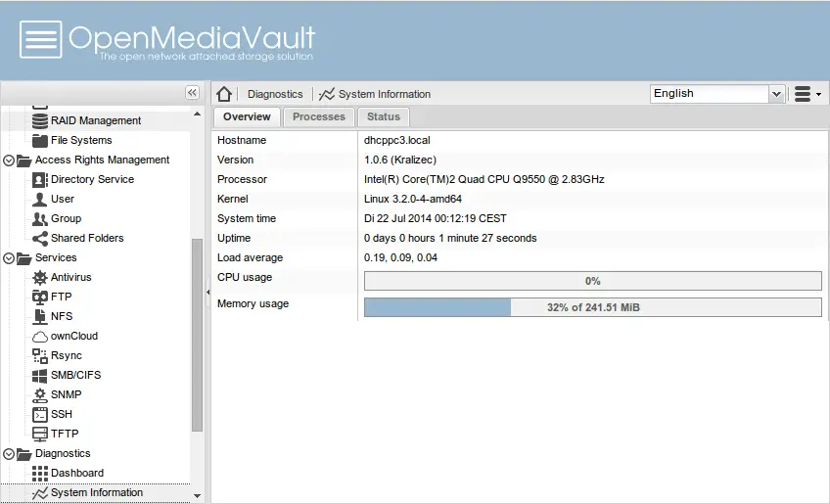This screenshot has width=830, height=504.
Task: Click the Diagnostics breadcrumb label
Action: point(275,94)
